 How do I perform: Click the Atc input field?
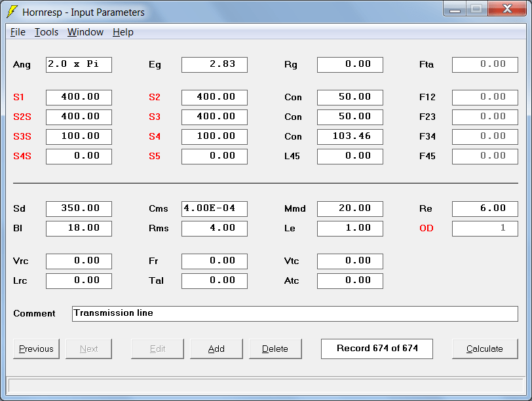350,281
